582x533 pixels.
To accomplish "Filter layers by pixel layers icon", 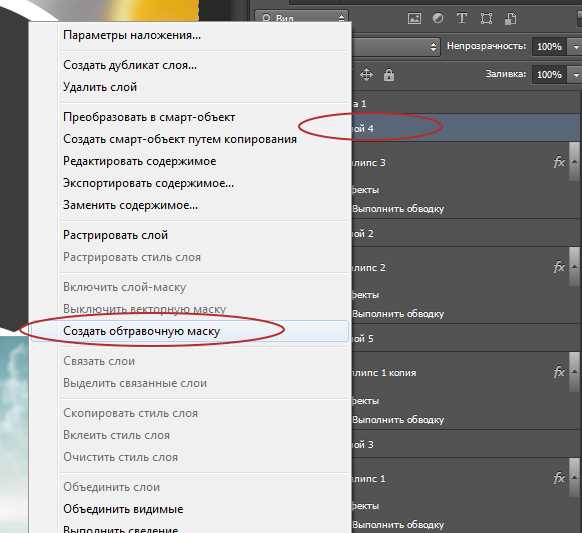I will pyautogui.click(x=414, y=19).
